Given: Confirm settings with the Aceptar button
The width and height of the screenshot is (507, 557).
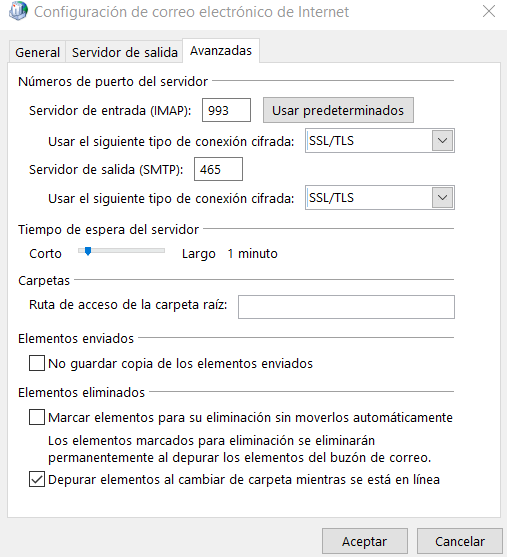Looking at the screenshot, I should tap(365, 541).
